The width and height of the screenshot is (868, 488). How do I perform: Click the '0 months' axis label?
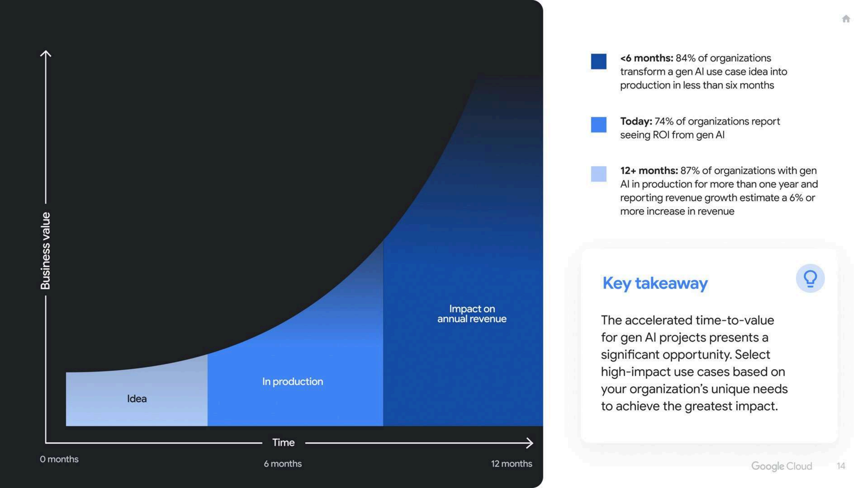tap(59, 459)
